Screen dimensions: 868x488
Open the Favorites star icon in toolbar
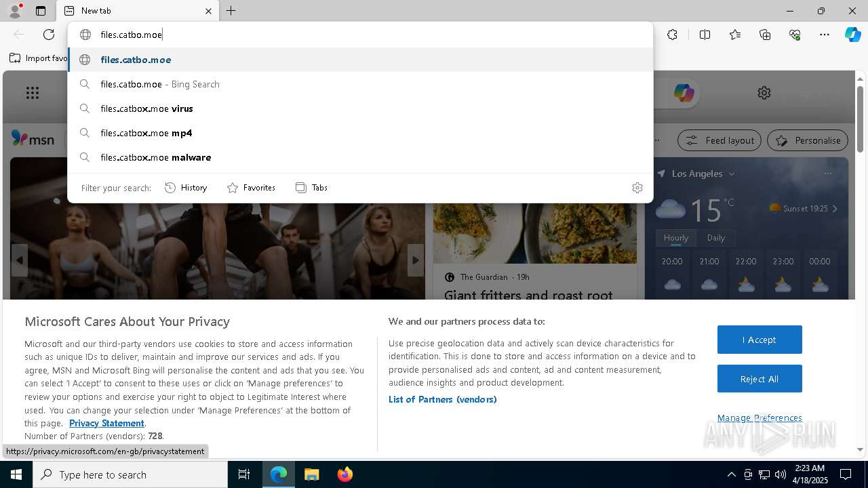tap(735, 35)
